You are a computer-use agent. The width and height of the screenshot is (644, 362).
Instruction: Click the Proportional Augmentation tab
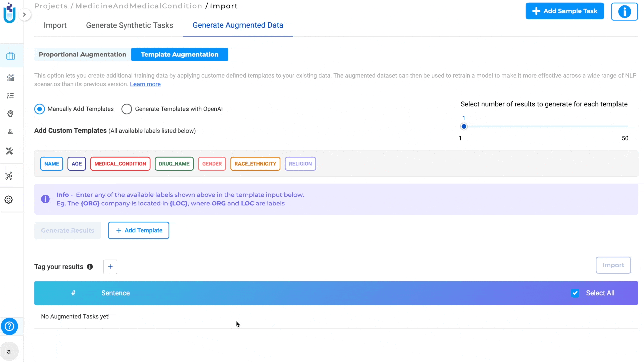(82, 54)
